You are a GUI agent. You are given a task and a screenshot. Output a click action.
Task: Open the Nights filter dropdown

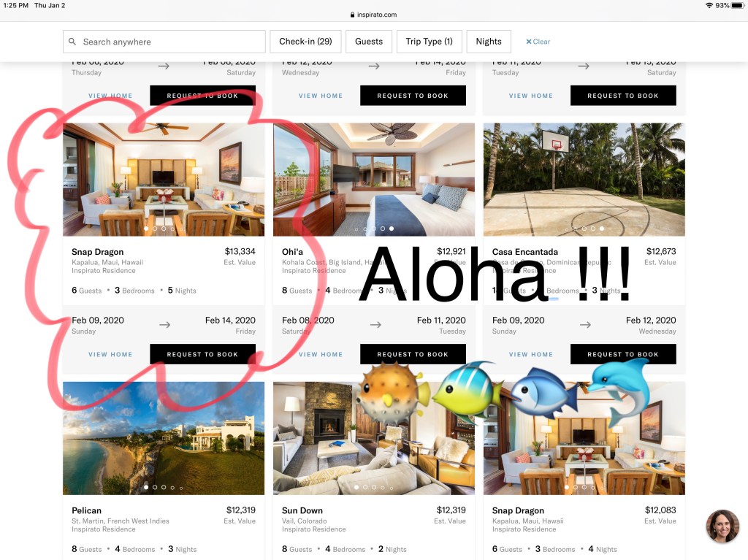pos(489,42)
